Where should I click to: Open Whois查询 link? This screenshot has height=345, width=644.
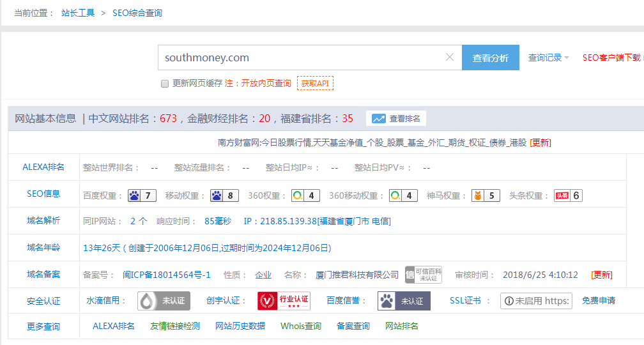pyautogui.click(x=301, y=326)
